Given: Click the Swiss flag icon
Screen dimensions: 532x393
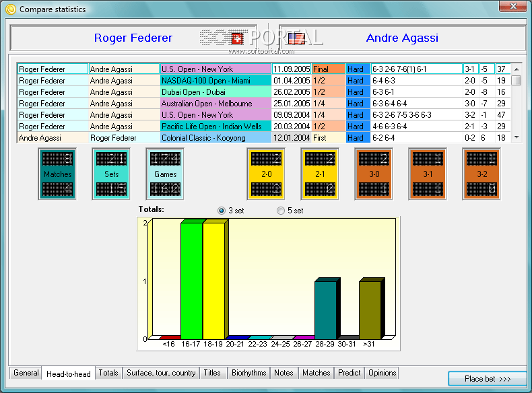Looking at the screenshot, I should click(238, 38).
